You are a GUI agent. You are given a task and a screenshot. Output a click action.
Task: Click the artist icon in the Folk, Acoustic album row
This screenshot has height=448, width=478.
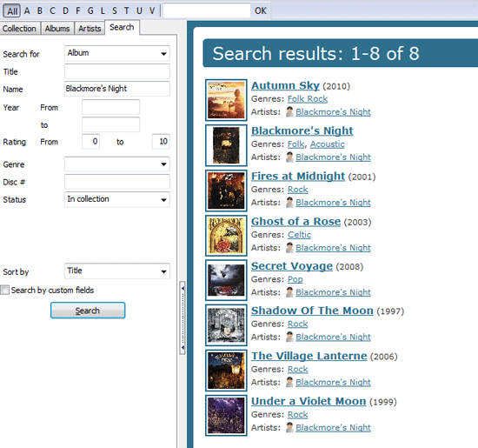tap(289, 157)
